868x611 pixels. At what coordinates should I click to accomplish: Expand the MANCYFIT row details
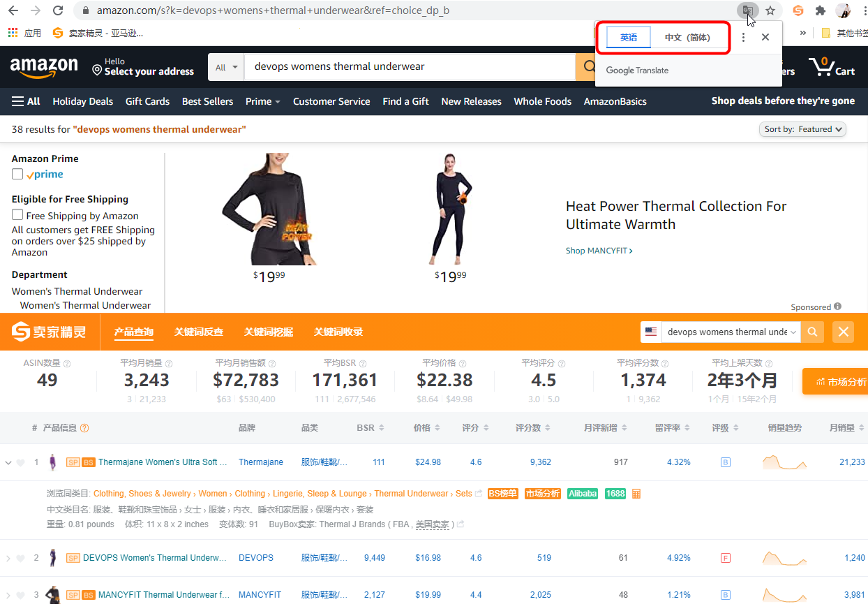click(8, 596)
